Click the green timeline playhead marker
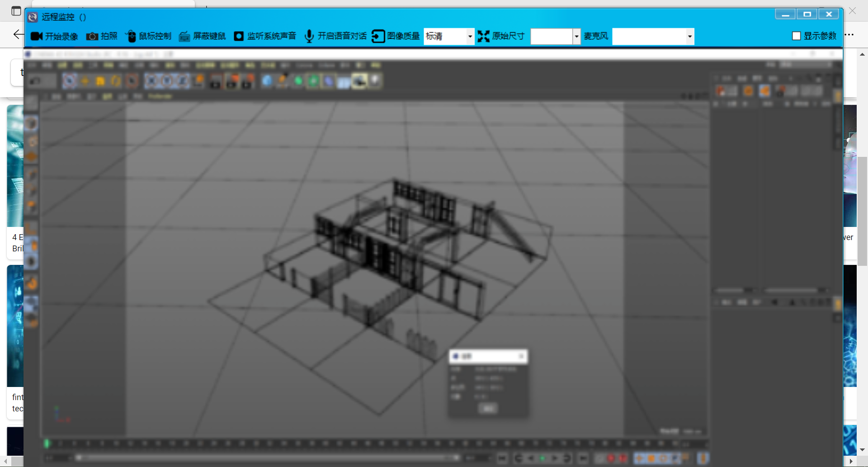 pos(47,443)
